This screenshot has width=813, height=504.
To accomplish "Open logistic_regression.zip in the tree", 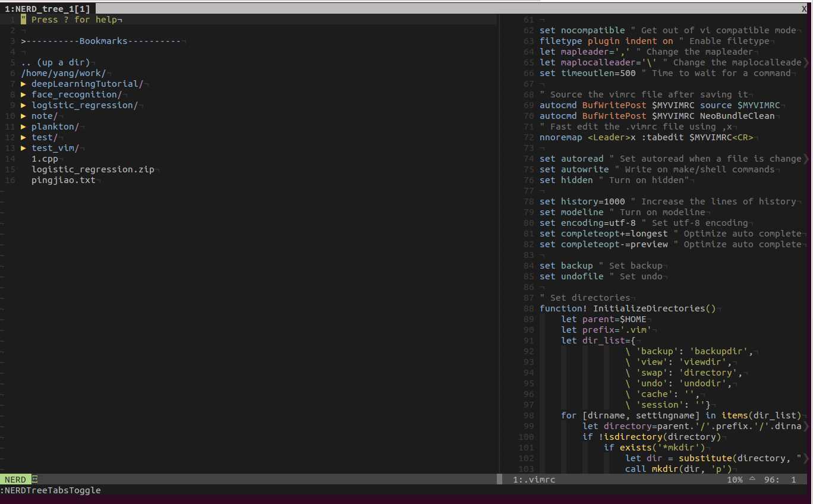I will 93,169.
